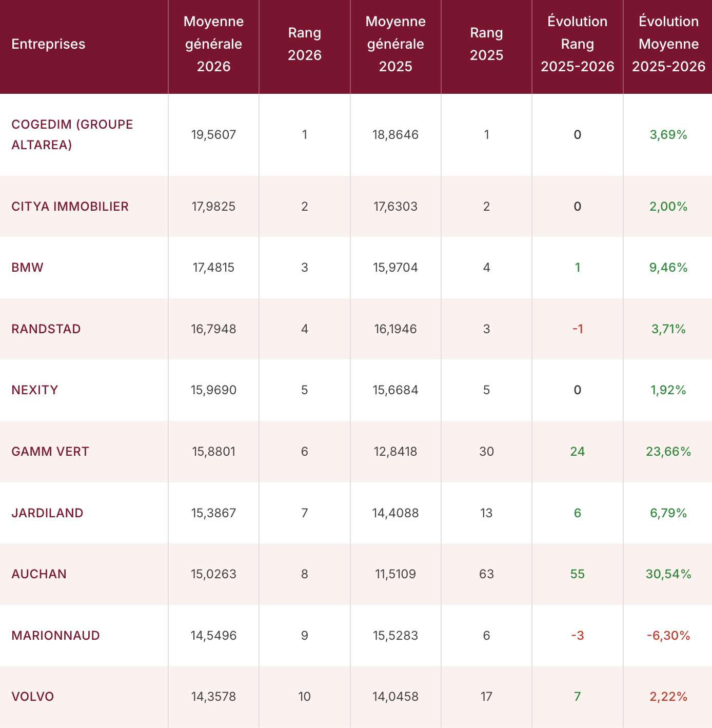Select the 19,5607 average score cell
This screenshot has width=712, height=728.
213,135
